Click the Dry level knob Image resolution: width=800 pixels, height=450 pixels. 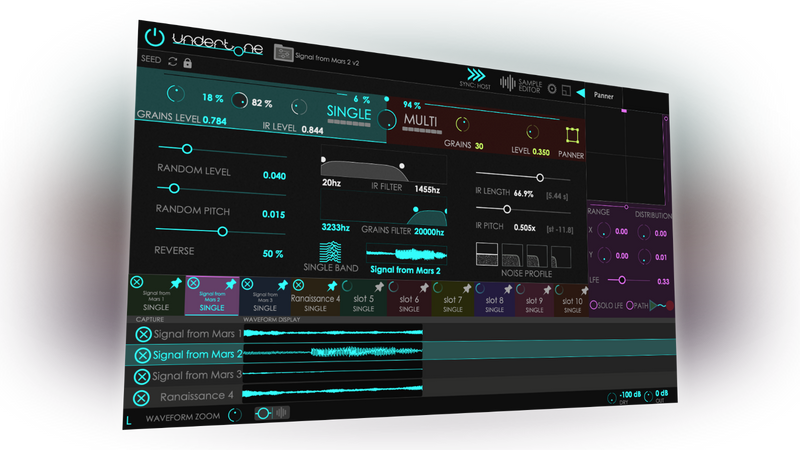pos(611,398)
